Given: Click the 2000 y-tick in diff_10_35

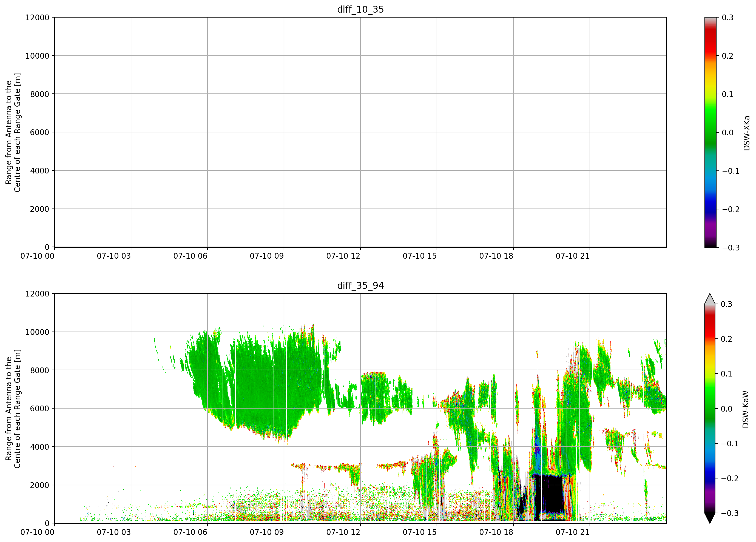Looking at the screenshot, I should click(x=40, y=209).
